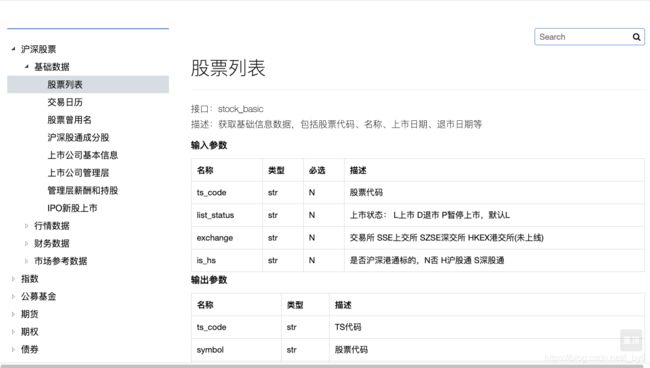The height and width of the screenshot is (368, 650).
Task: Open the IPO新股上市 page
Action: click(72, 208)
